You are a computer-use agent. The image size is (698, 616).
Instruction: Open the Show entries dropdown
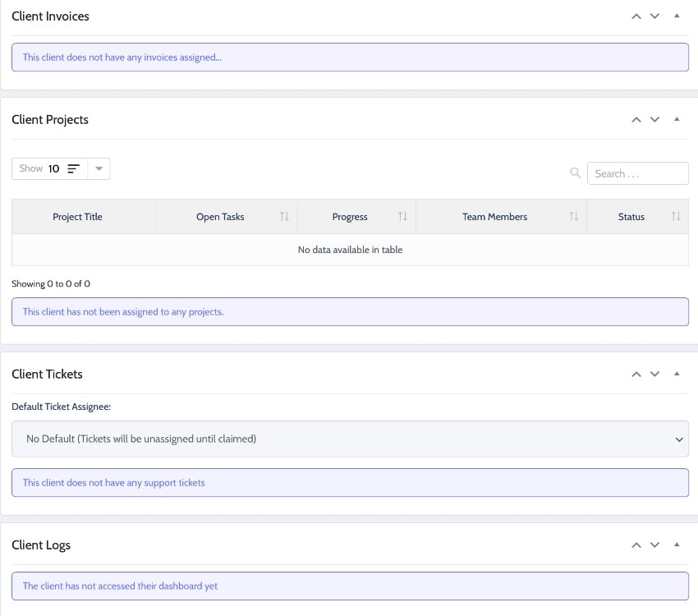pos(99,168)
